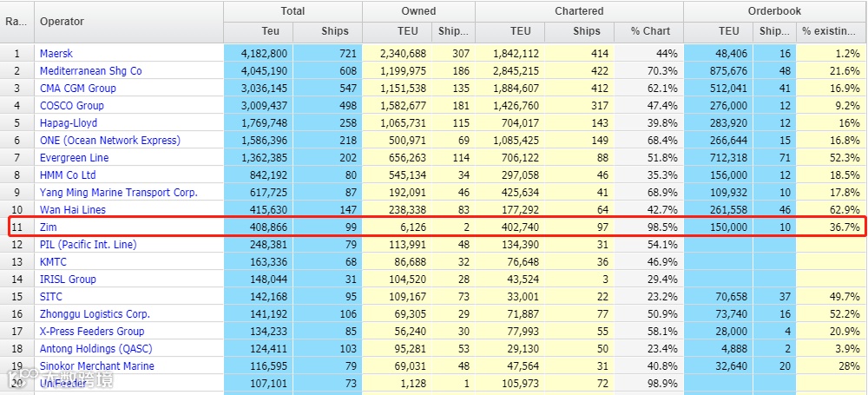Sort by the Rank column header
Screen dimensions: 868x395
(17, 22)
